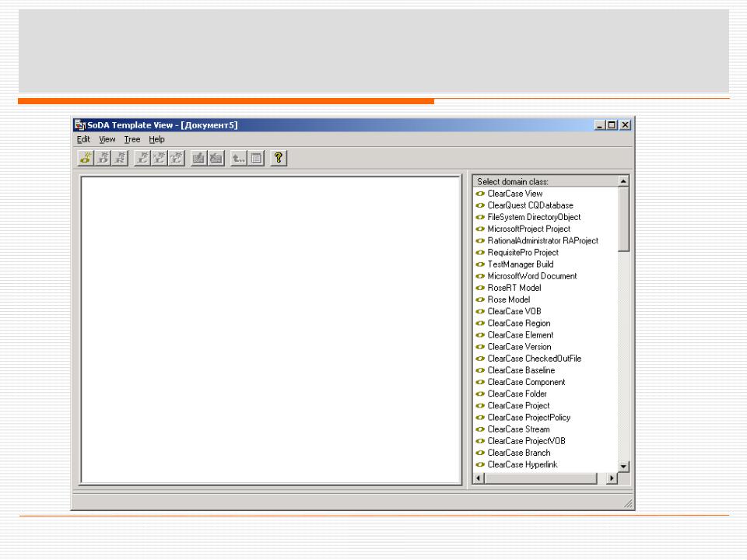Select ClearCase ProjectPolicy domain class
The width and height of the screenshot is (747, 560).
(529, 418)
